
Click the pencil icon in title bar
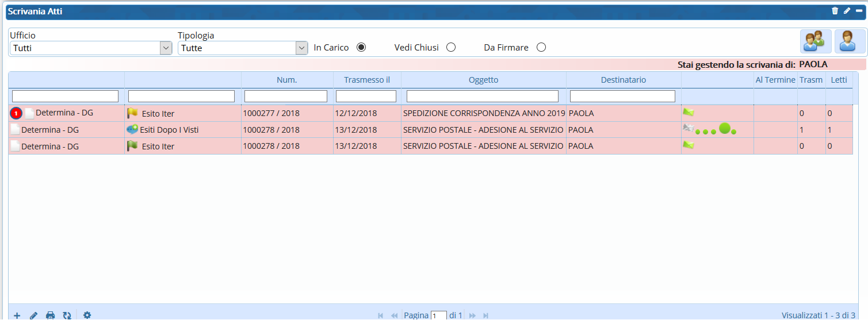point(847,11)
